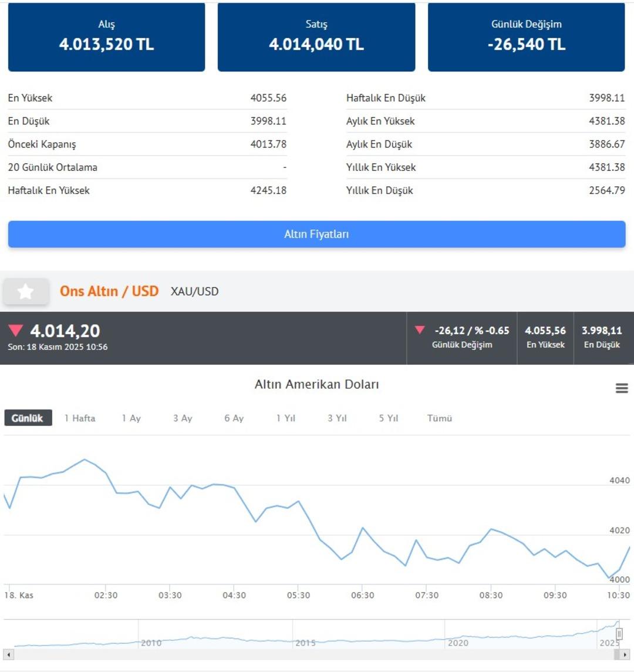Open the Ons Altın / USD title link
634x672 pixels.
[109, 291]
